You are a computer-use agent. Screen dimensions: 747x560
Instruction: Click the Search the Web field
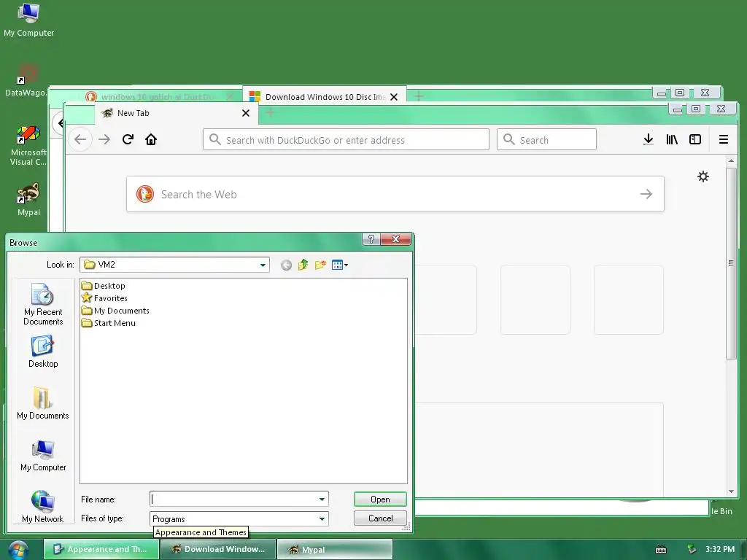(x=395, y=194)
